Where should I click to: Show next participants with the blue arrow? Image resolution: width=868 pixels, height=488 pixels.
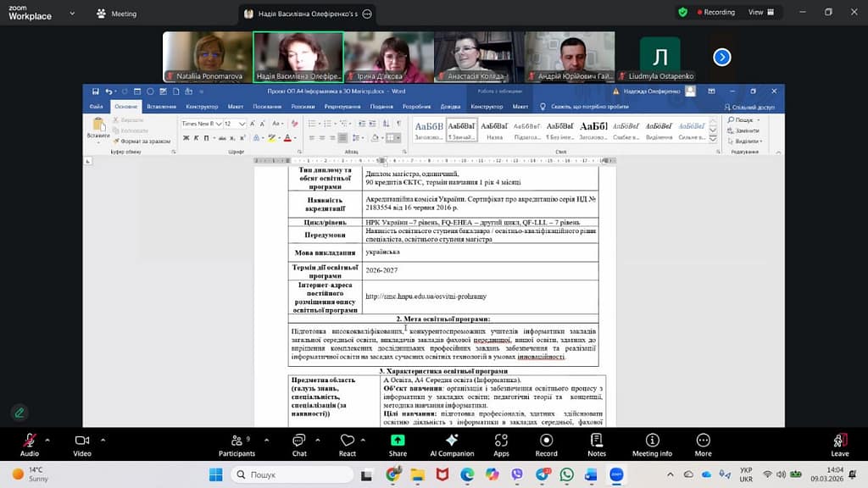[x=721, y=57]
